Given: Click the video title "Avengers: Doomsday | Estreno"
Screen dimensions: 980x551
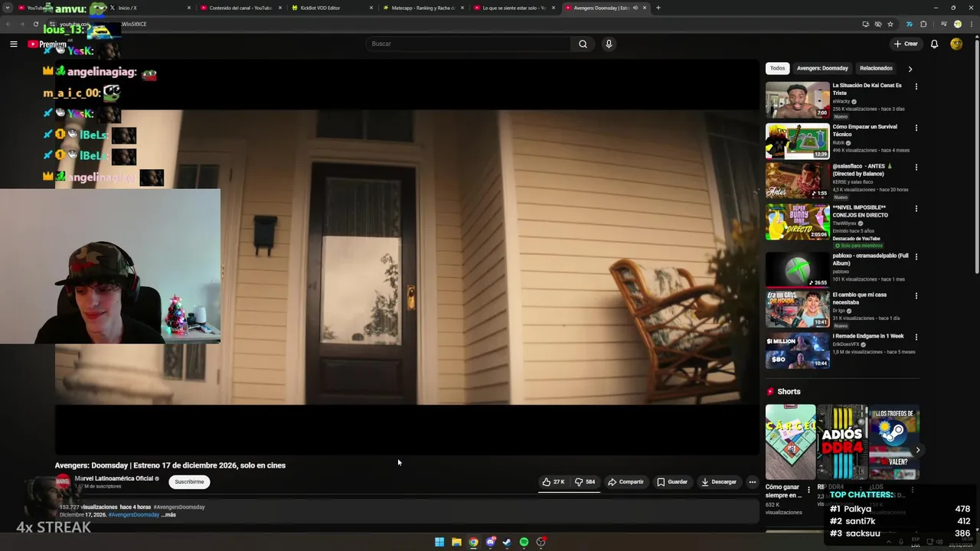Looking at the screenshot, I should click(170, 465).
